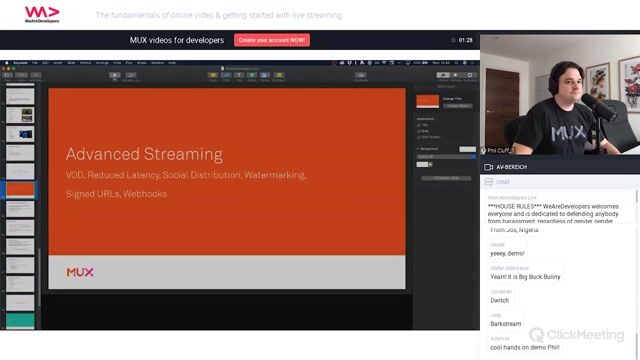Toggle the Title checkbox under Appearance
This screenshot has width=640, height=360.
[x=419, y=125]
